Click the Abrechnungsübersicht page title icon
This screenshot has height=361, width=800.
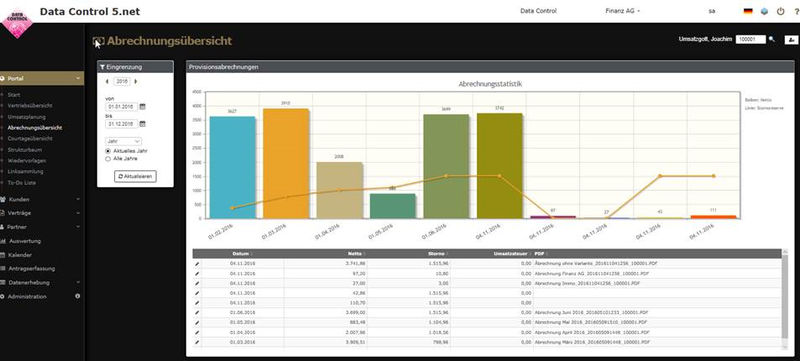98,42
